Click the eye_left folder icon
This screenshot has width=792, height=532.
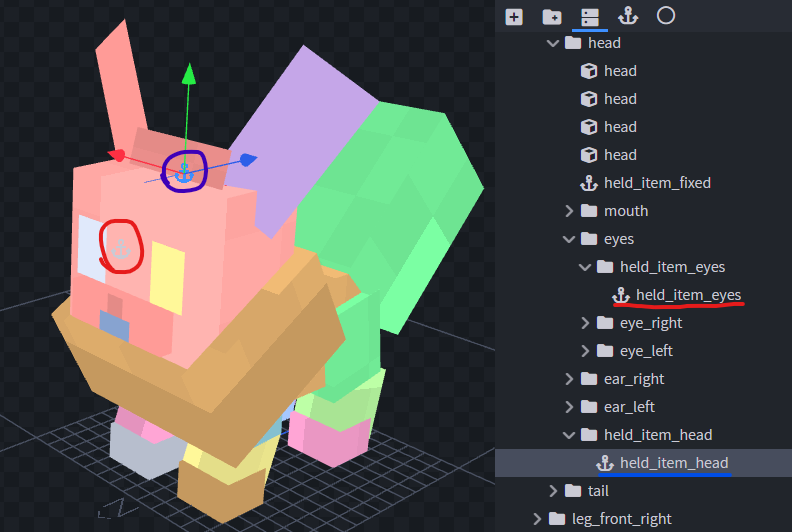[x=605, y=351]
